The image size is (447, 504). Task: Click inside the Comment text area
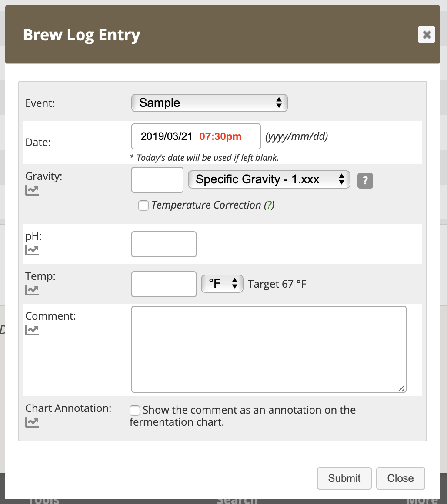[269, 349]
